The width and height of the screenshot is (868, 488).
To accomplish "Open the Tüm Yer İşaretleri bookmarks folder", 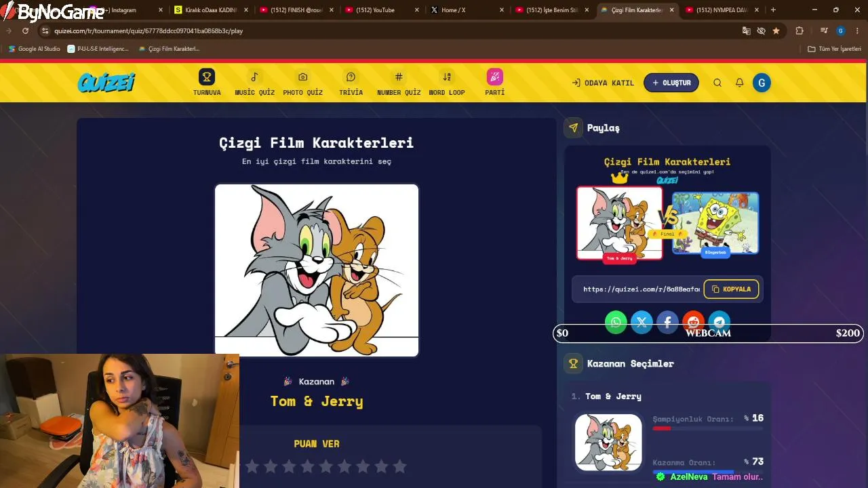I will pos(834,49).
